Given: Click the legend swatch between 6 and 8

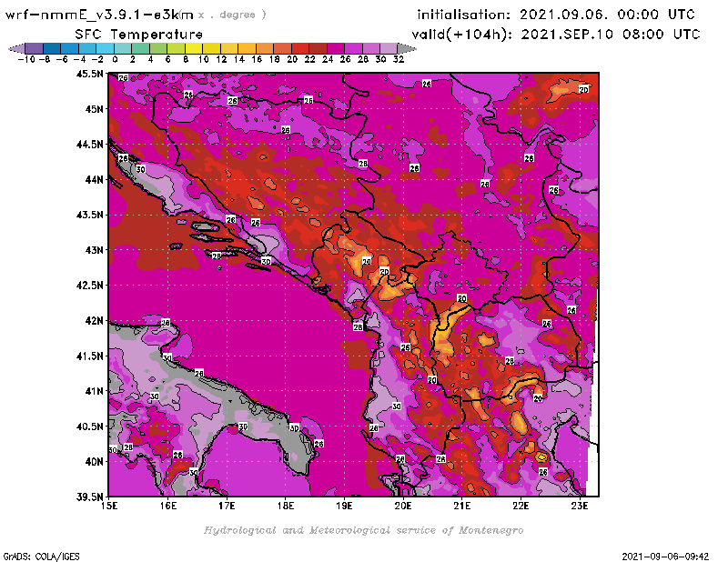Looking at the screenshot, I should 177,48.
